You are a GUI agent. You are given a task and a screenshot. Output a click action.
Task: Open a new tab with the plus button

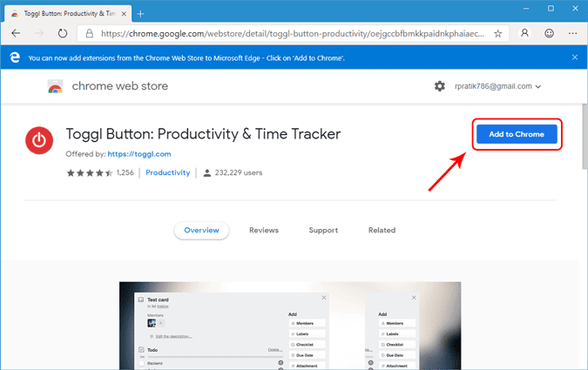pos(140,14)
